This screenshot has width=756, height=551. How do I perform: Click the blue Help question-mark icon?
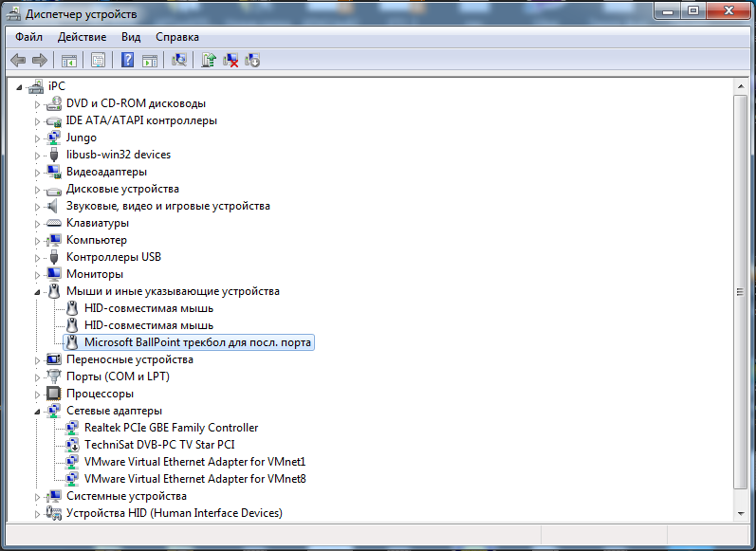[x=127, y=61]
